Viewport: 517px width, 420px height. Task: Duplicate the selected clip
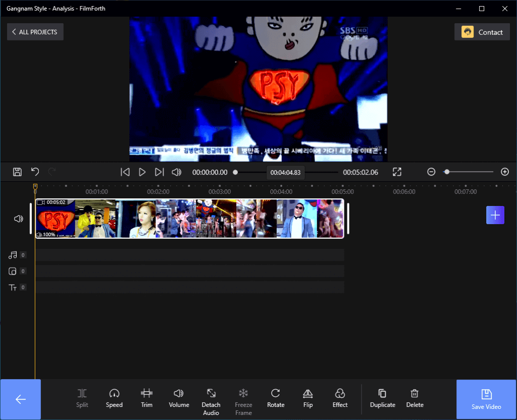tap(383, 398)
